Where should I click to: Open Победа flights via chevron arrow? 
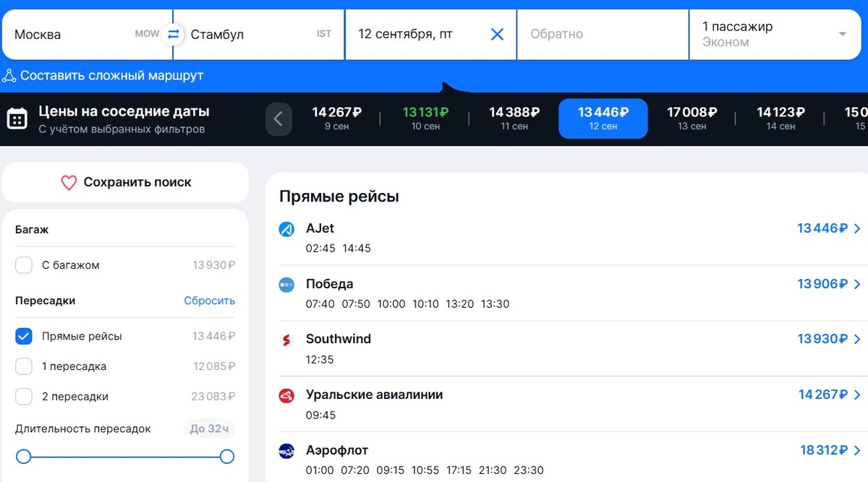pyautogui.click(x=857, y=284)
